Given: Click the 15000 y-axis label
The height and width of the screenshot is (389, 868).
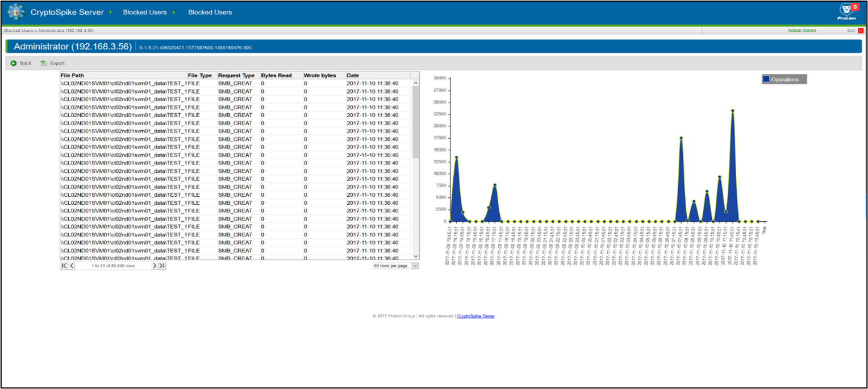Looking at the screenshot, I should pyautogui.click(x=439, y=150).
